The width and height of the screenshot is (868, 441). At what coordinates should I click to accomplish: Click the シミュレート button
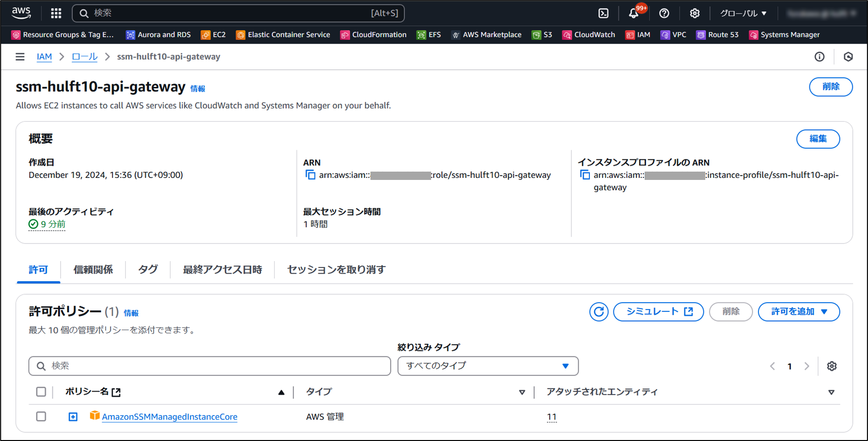[658, 312]
